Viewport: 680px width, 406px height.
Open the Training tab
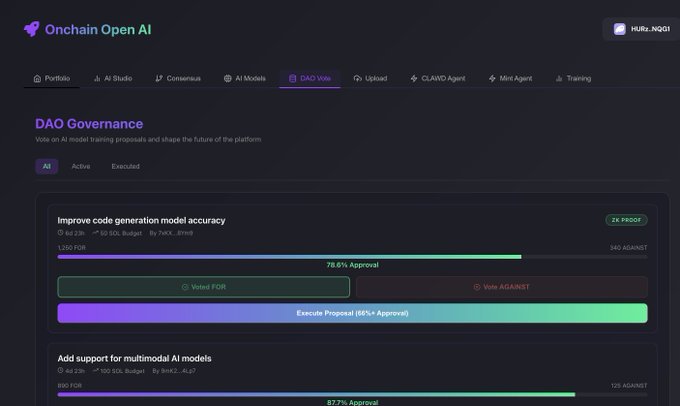coord(573,79)
